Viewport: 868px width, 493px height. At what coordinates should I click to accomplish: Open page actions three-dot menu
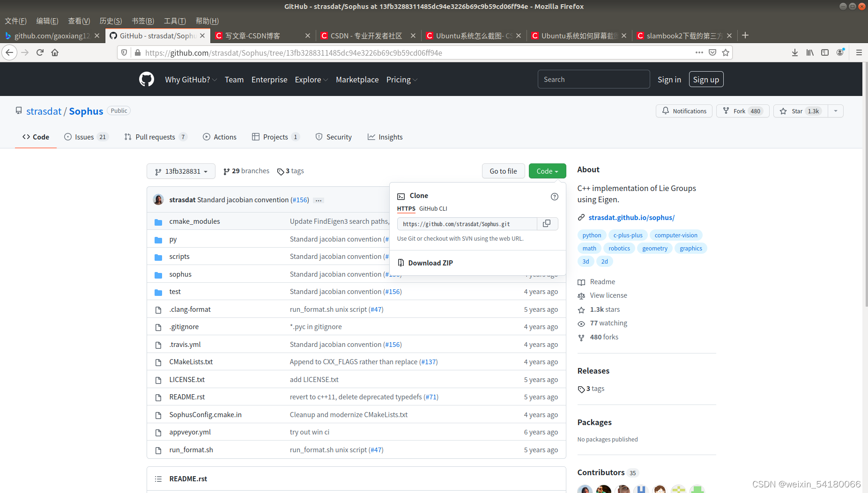point(699,52)
